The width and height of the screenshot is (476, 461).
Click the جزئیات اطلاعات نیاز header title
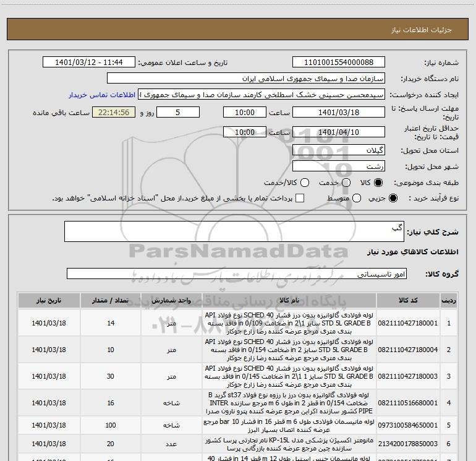click(422, 30)
